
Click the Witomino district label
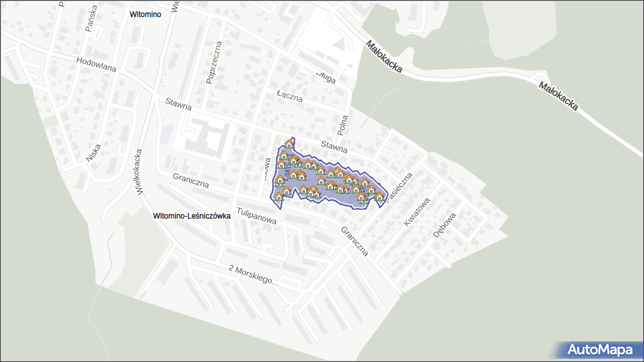pos(146,13)
